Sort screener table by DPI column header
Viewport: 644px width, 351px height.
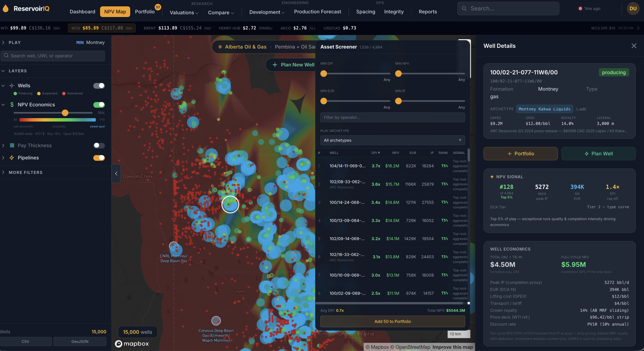[x=375, y=153]
